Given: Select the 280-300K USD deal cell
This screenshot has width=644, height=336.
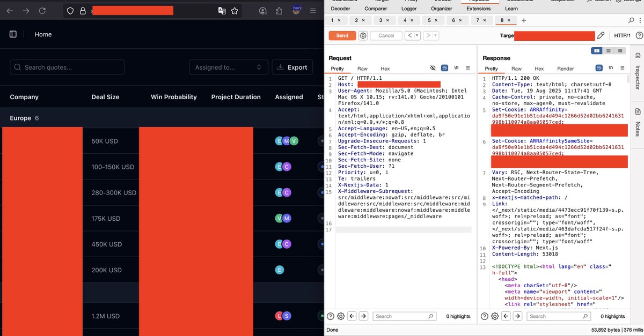Looking at the screenshot, I should (x=114, y=192).
